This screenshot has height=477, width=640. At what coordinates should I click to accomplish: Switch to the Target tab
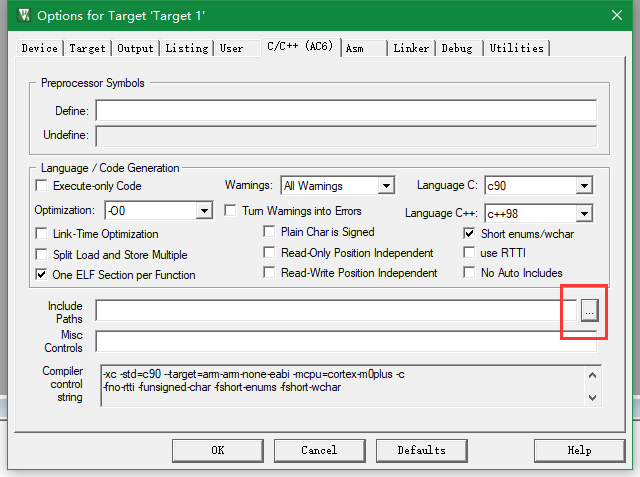tap(87, 48)
